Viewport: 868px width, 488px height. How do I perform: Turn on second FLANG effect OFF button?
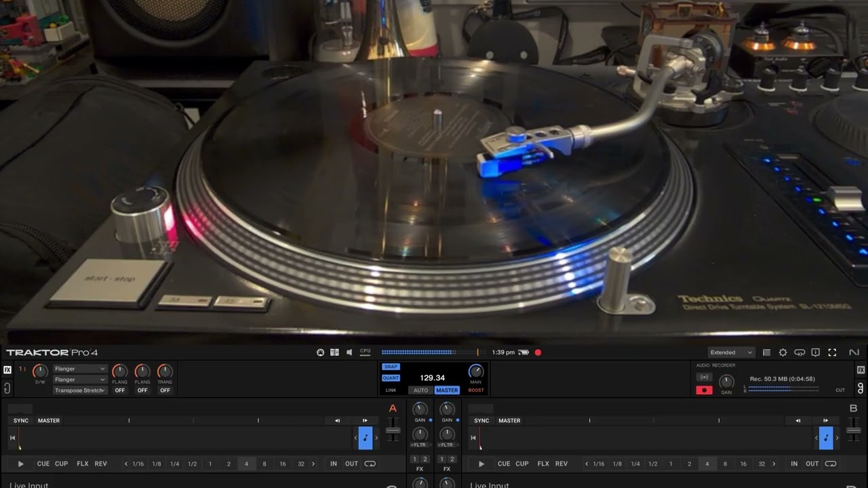pyautogui.click(x=142, y=390)
